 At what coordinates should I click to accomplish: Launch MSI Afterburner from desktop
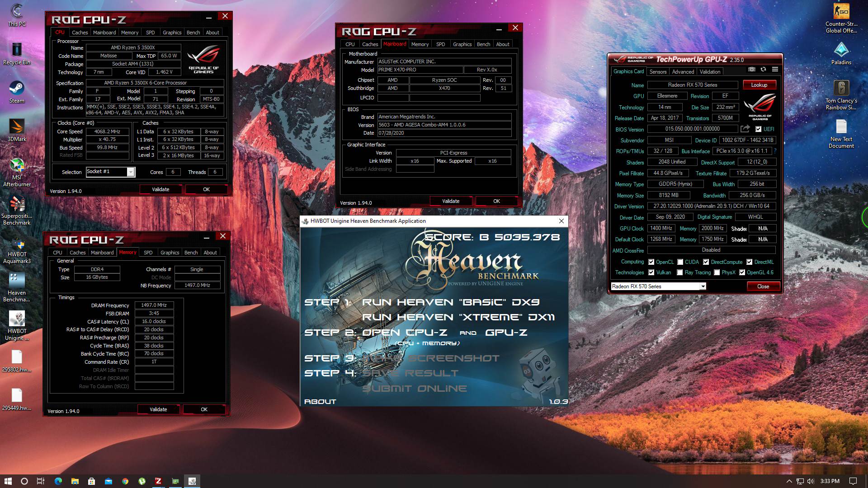[x=17, y=172]
